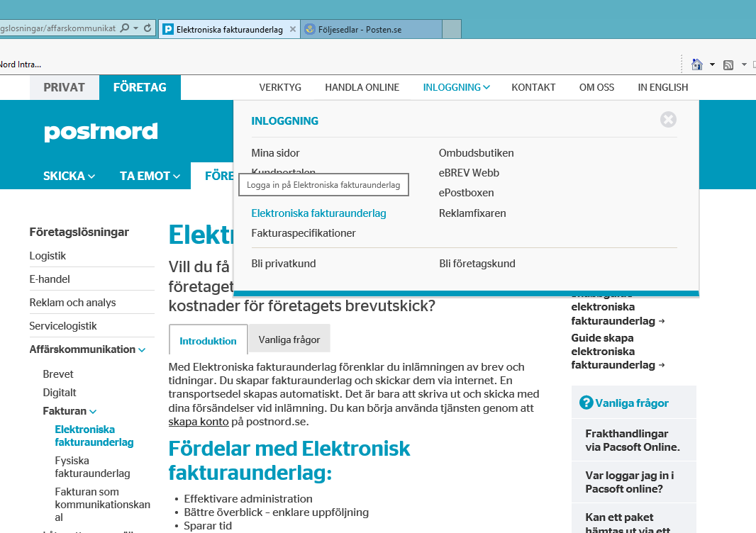Open the Home icon dropdown arrow

pyautogui.click(x=712, y=64)
